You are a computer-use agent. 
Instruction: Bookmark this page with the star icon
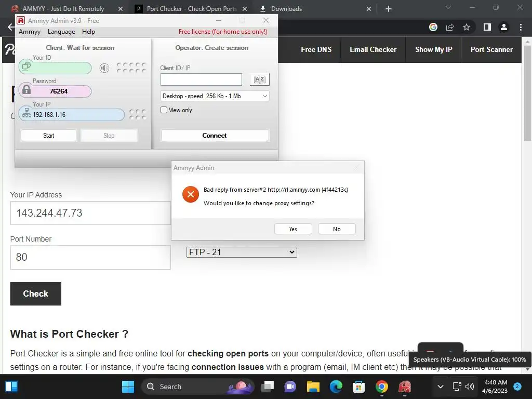tap(467, 27)
